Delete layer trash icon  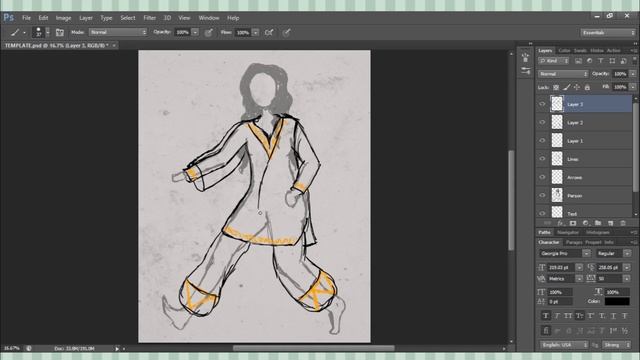(623, 223)
